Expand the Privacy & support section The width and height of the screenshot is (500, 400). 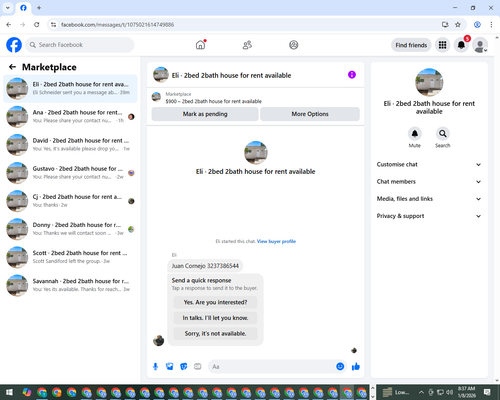pos(429,216)
